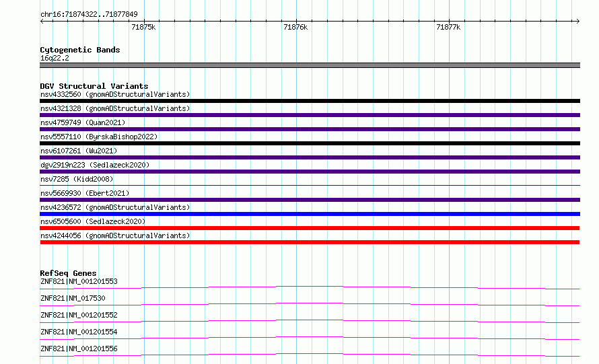Click the magenta line under ZNF821|NM_001201554
This screenshot has height=364, width=599.
pos(310,338)
